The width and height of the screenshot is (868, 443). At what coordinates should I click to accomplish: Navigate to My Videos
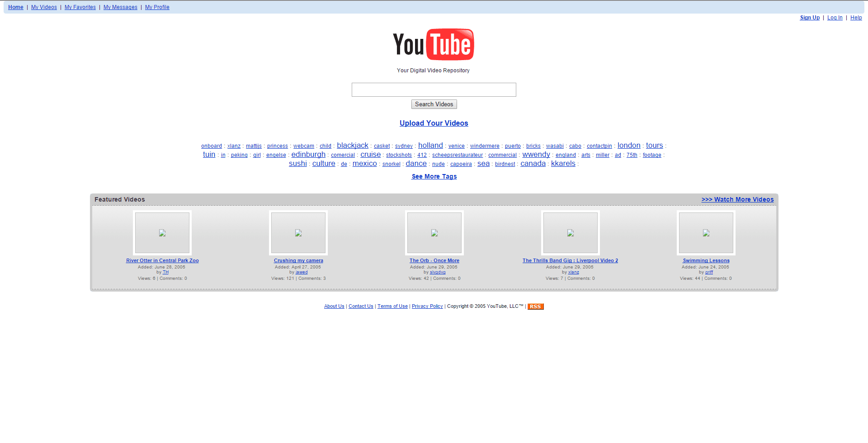tap(43, 7)
